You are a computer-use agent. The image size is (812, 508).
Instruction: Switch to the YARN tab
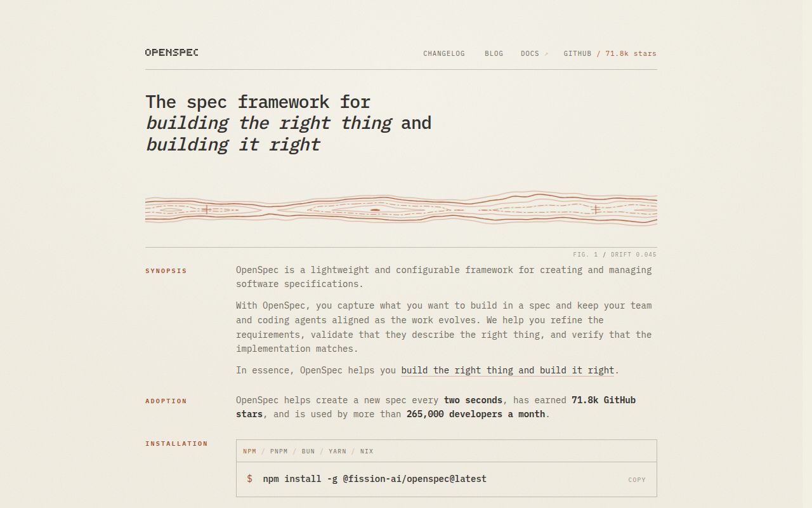(337, 451)
